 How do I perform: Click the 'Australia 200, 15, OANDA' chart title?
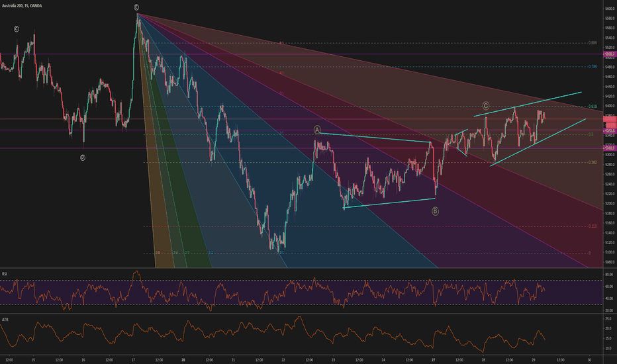[22, 6]
